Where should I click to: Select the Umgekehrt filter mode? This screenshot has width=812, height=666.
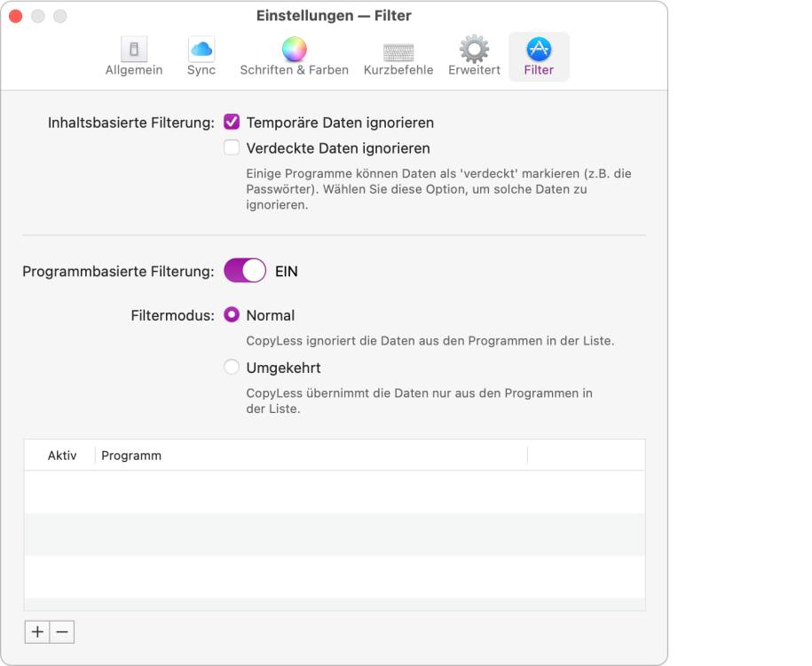pyautogui.click(x=233, y=367)
